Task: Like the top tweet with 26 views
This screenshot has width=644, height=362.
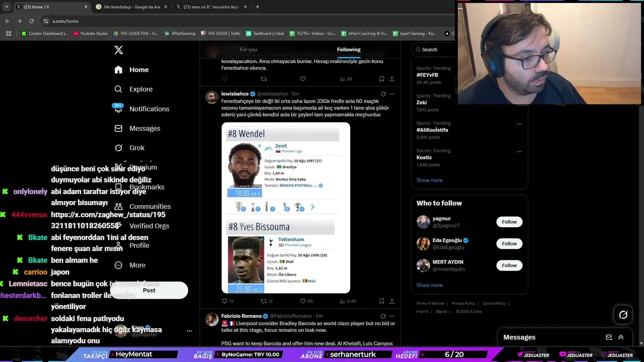Action: [303, 79]
